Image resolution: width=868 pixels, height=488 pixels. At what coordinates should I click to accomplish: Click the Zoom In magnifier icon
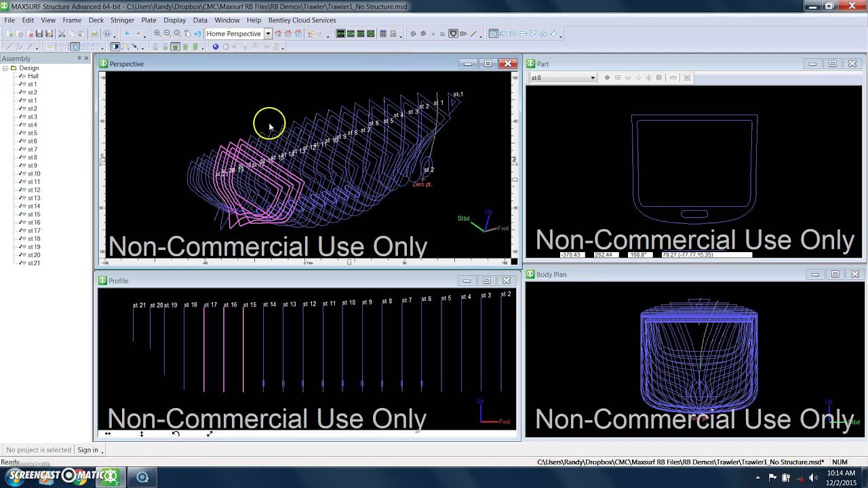[157, 33]
